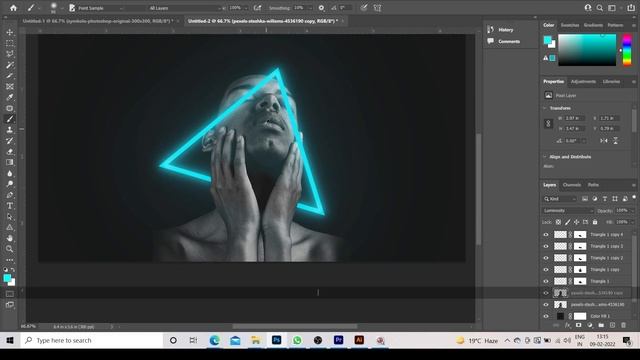Select the Horizontal Type tool
Screen dimensions: 640x360
[10, 206]
